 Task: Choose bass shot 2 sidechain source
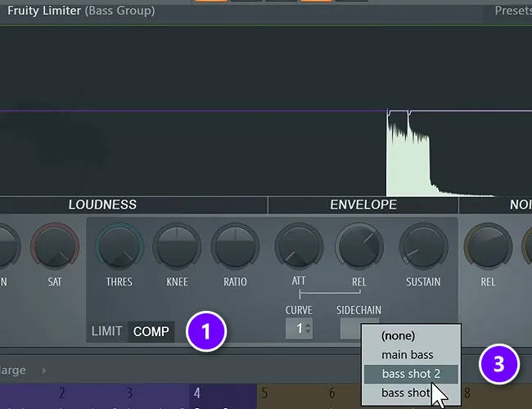coord(411,374)
